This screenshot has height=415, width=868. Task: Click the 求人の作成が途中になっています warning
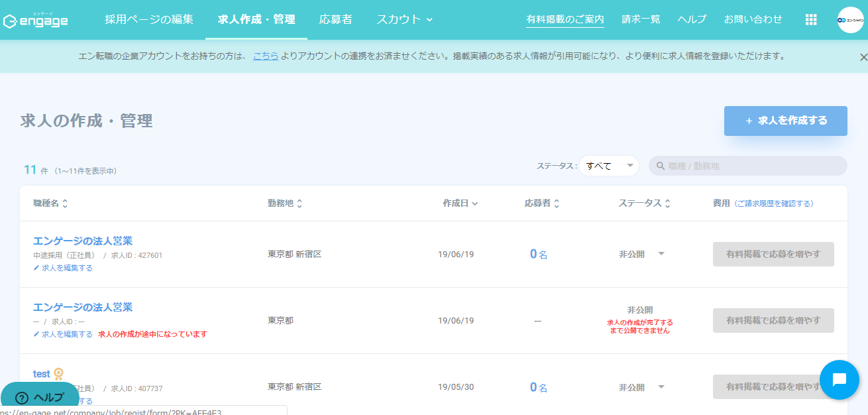click(x=152, y=334)
